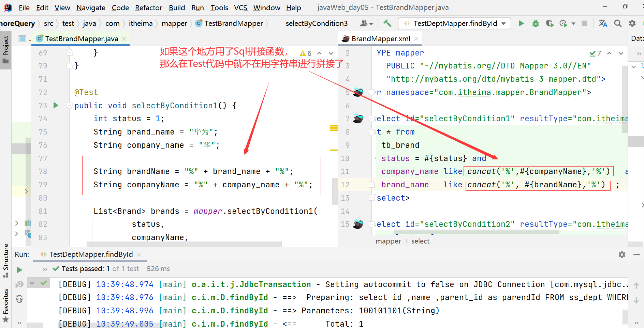Screen dimensions: 644x328
Task: Click the run gutter icon at line 73
Action: (56, 105)
